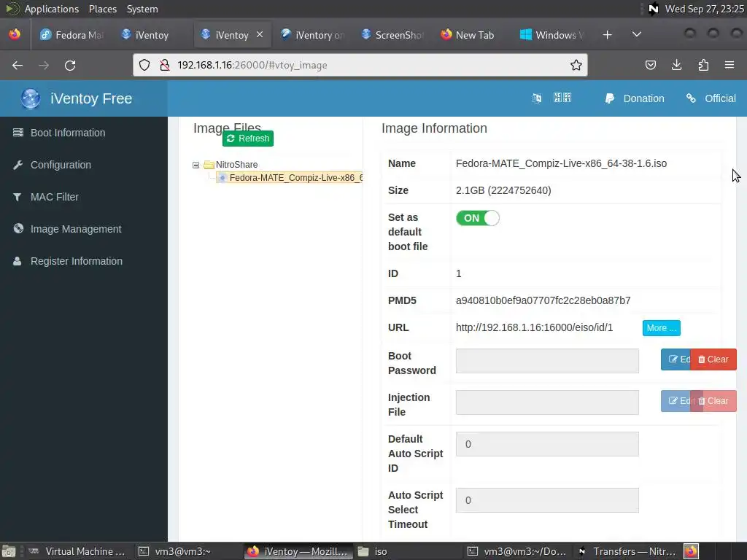Click the Image Management globe icon
This screenshot has width=747, height=560.
18,228
